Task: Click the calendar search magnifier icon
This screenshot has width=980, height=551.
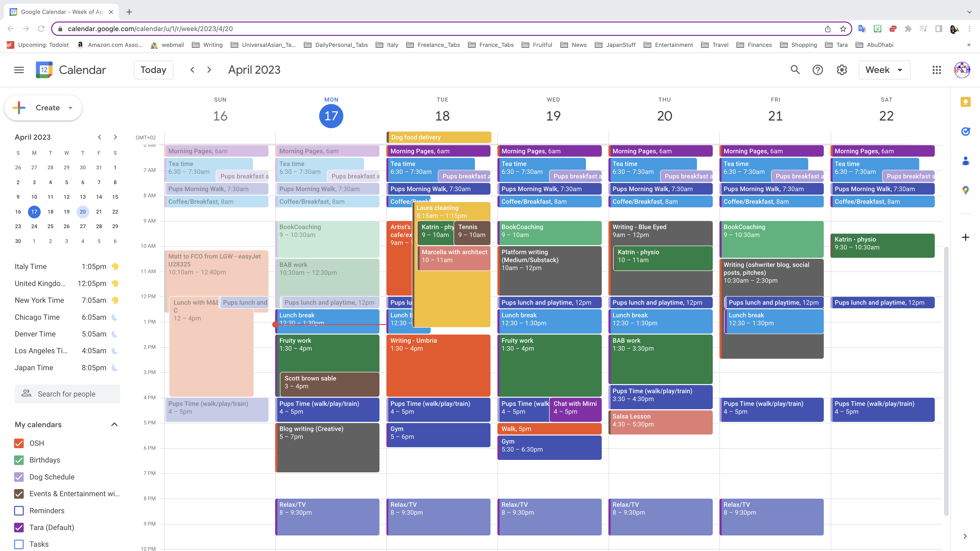Action: [795, 70]
